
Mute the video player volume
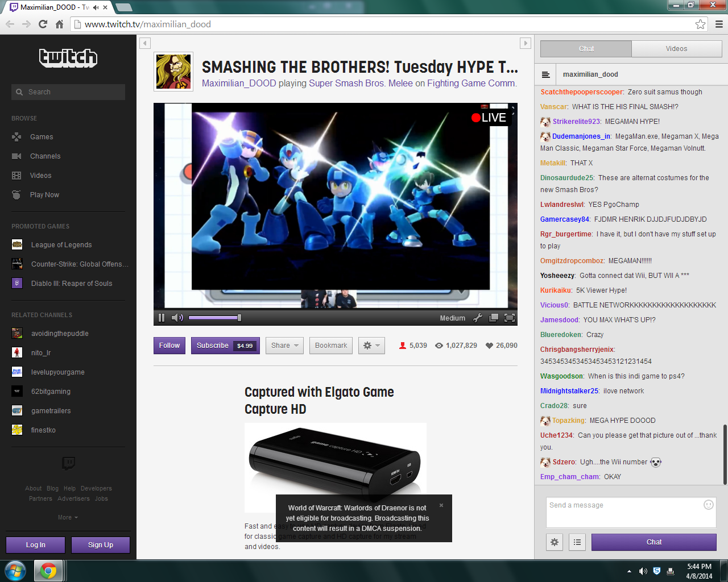[177, 318]
